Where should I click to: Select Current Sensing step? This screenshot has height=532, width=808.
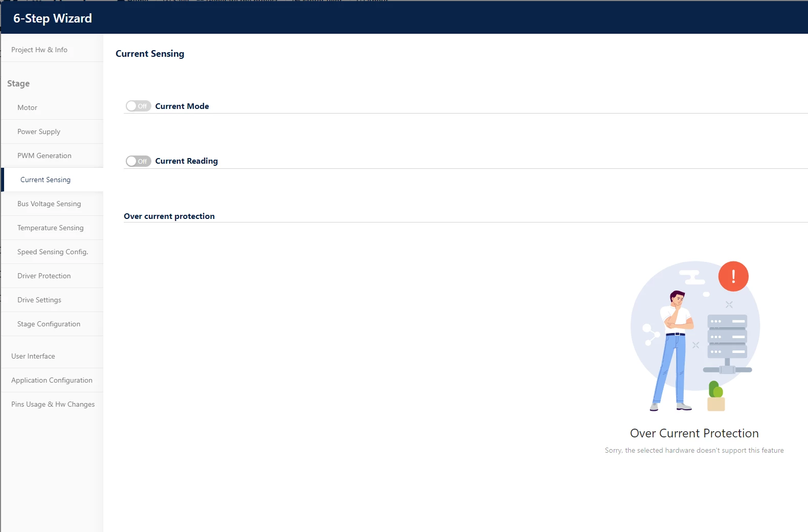point(52,180)
